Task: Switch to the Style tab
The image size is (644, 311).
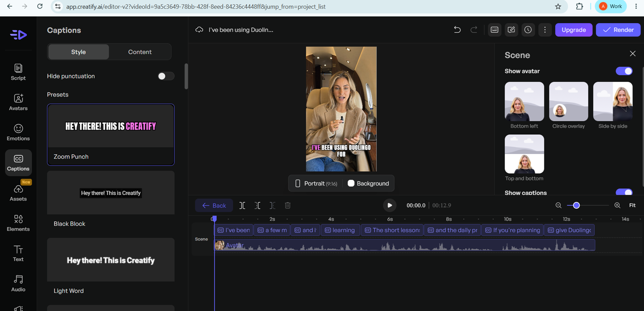Action: coord(79,52)
